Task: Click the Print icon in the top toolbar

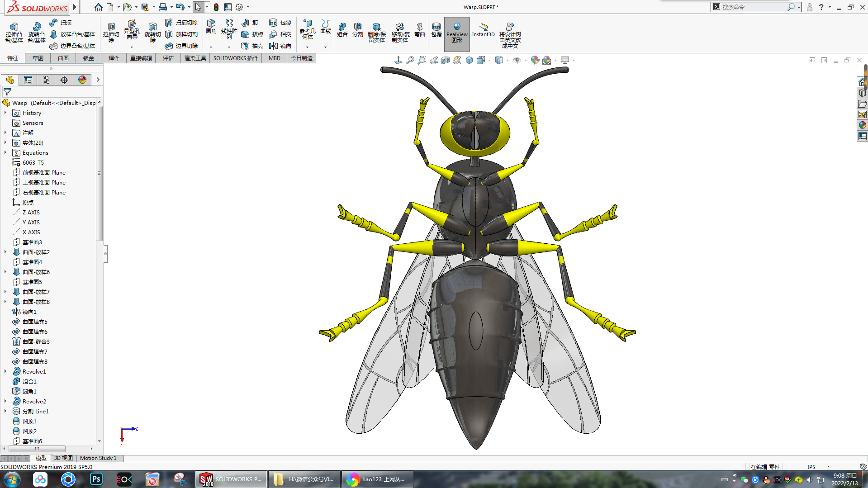Action: [163, 7]
